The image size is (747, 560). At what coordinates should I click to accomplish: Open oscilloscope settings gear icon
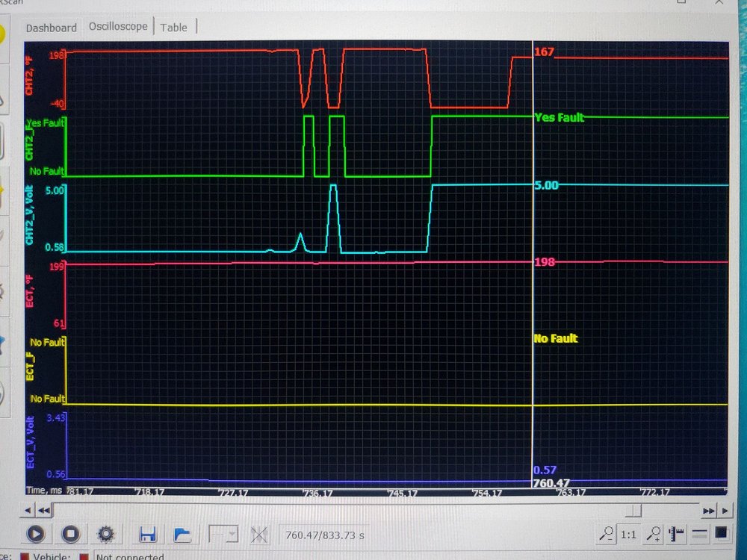(106, 534)
